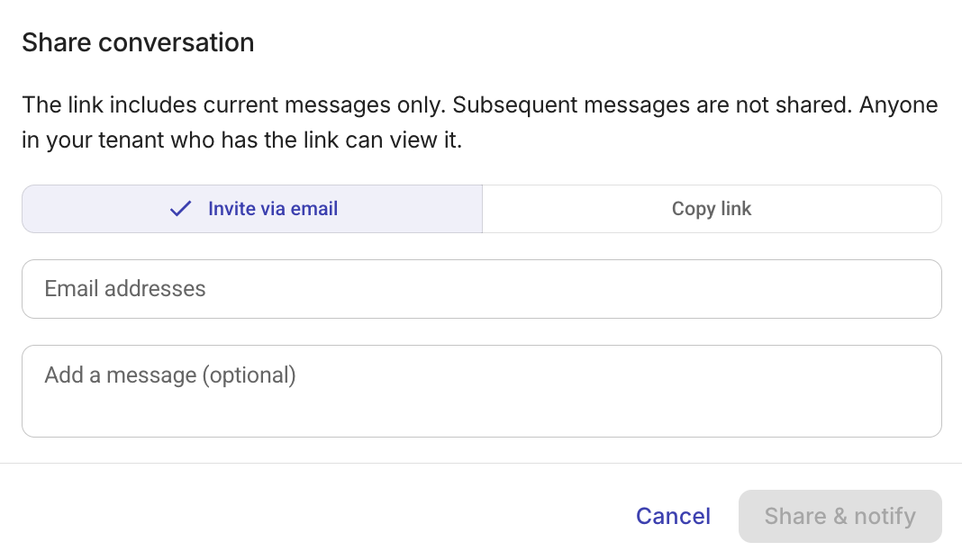Click the Email addresses input field
Screen dimensions: 962x560
pos(482,288)
